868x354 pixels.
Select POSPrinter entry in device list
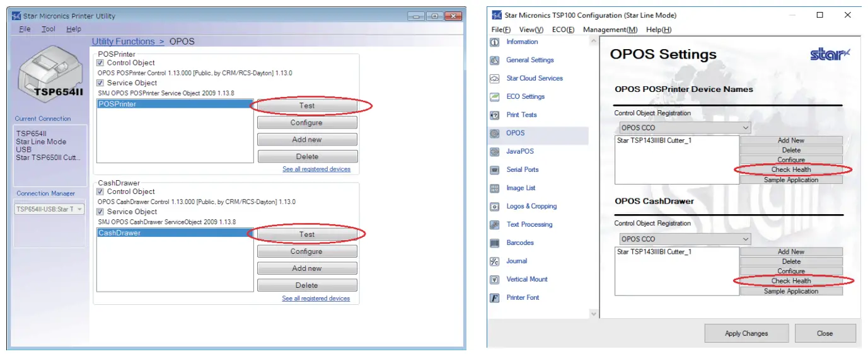coord(175,104)
